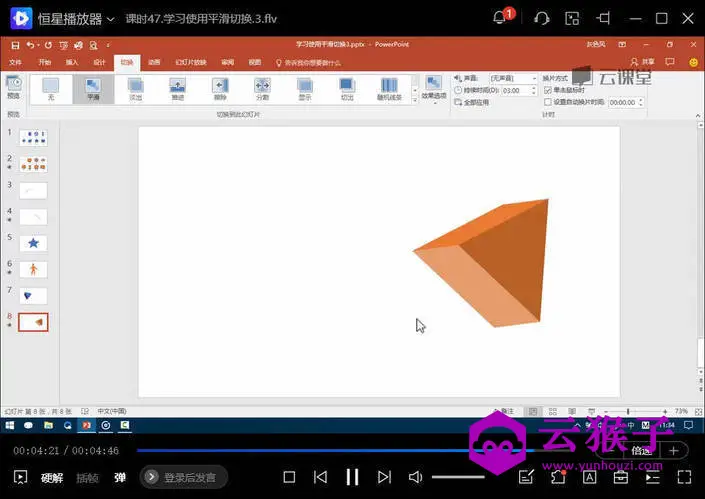Expand the transitions gallery more arrow

coord(415,100)
